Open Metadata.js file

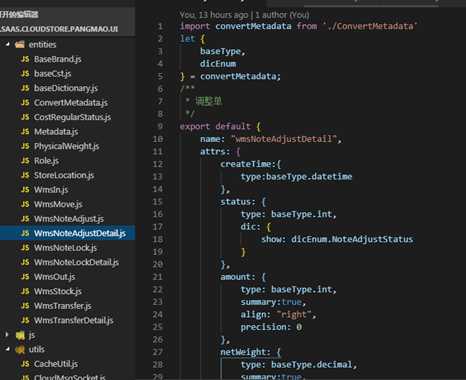pyautogui.click(x=56, y=132)
